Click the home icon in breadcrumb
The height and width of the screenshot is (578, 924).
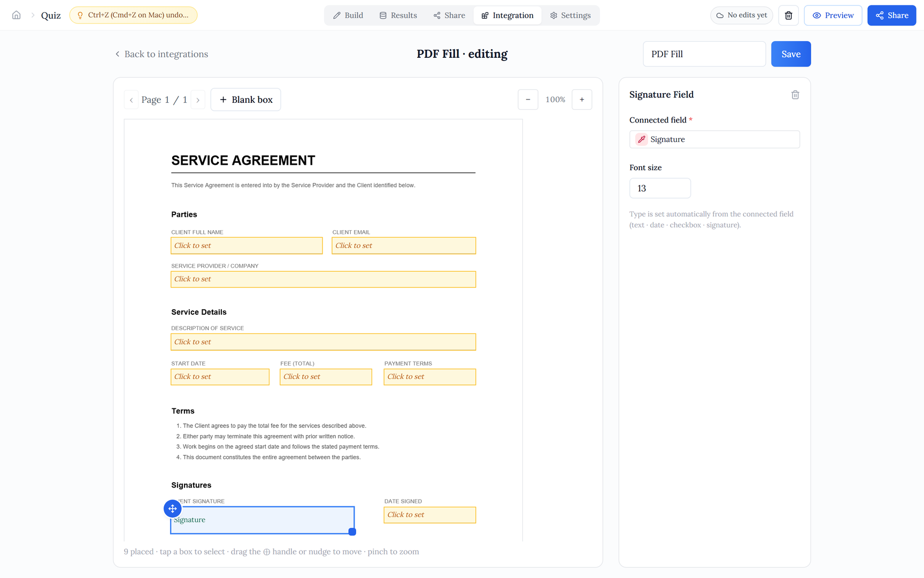(x=17, y=15)
